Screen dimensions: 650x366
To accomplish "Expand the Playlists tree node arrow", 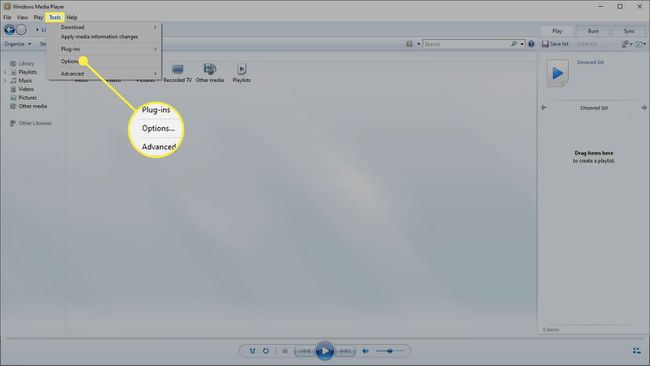I will [x=5, y=72].
